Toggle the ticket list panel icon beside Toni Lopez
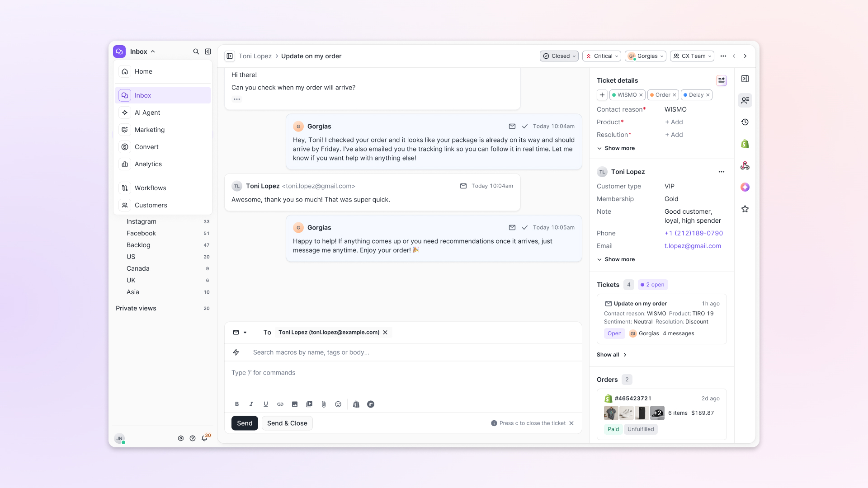 tap(230, 56)
